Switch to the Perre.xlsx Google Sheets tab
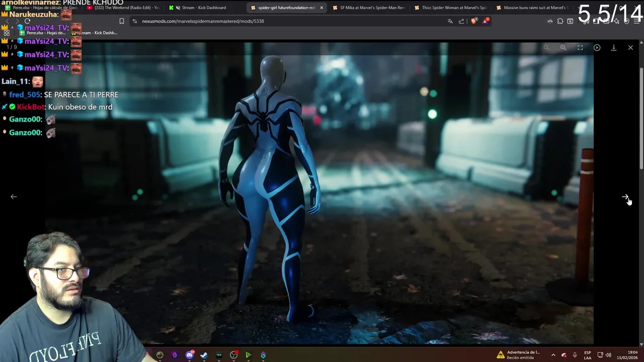Viewport: 644px width, 362px height. click(x=41, y=8)
